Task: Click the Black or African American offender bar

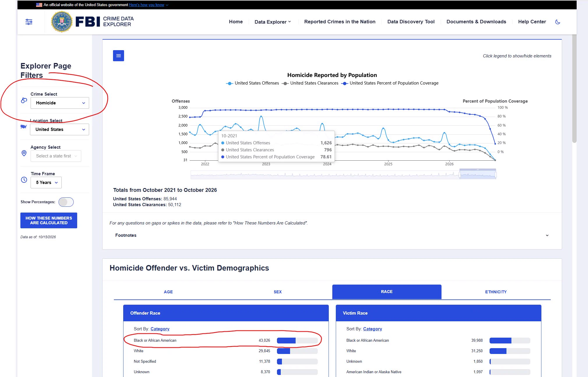Action: [x=297, y=341]
